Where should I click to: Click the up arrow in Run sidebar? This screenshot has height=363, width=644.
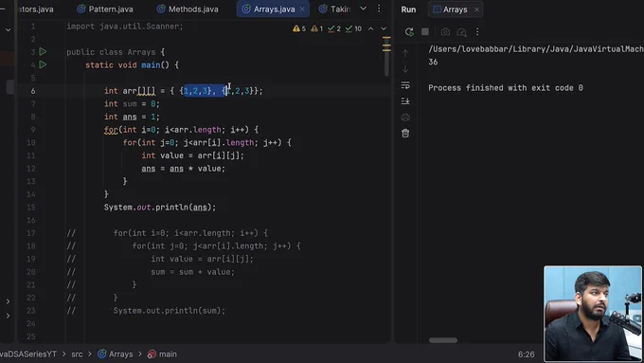405,53
